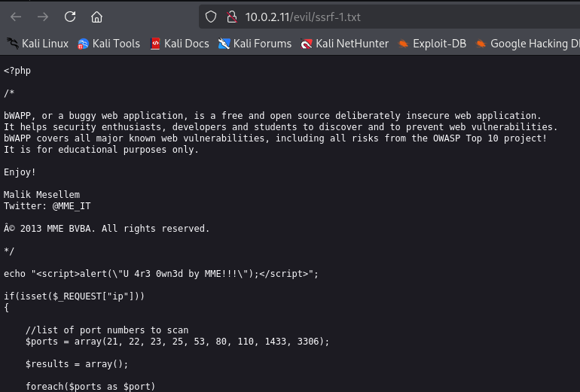Open the Kali Tools bookmark

(x=108, y=44)
